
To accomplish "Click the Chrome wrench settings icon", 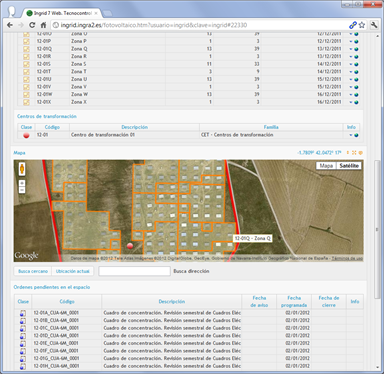I will [x=374, y=25].
